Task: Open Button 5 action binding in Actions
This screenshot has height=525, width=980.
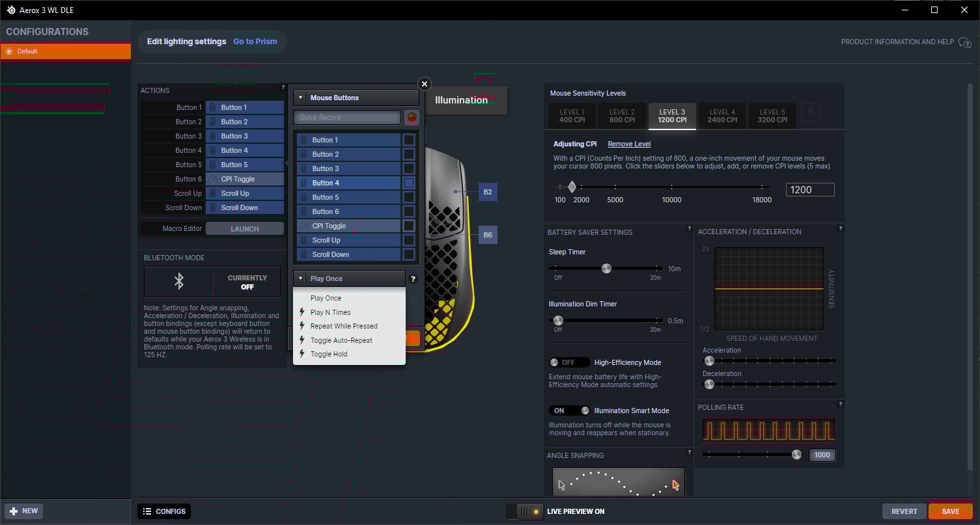Action: (x=245, y=165)
